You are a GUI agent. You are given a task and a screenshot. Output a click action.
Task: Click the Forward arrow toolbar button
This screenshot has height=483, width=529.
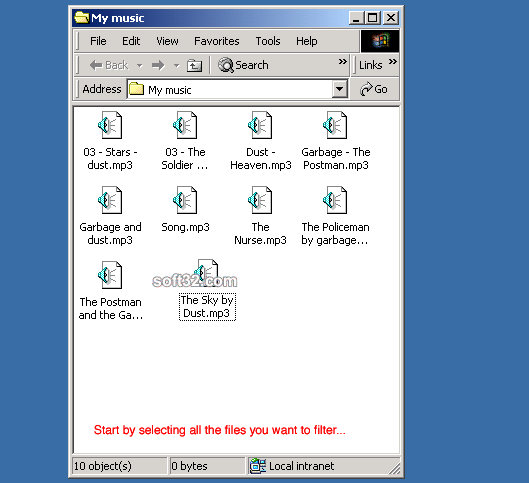[158, 65]
